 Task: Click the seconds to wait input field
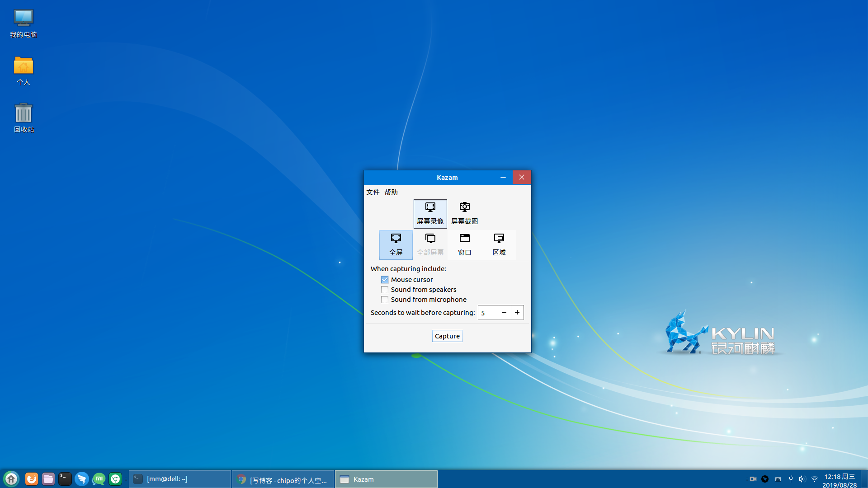488,312
